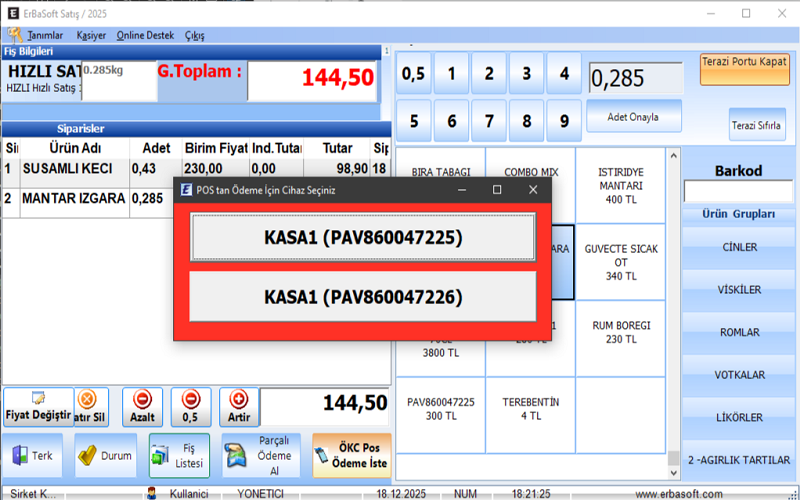Click Terazi Portu Kapat button
The height and width of the screenshot is (500, 800).
pos(744,62)
